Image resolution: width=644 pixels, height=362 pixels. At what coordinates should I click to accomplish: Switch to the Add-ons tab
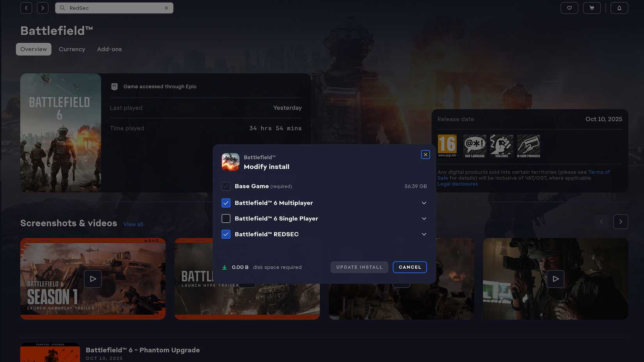point(109,49)
